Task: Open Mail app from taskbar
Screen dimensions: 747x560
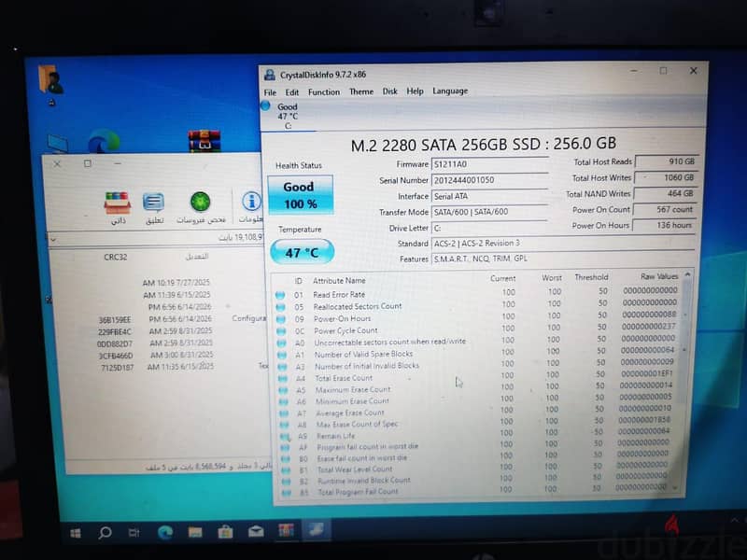Action: click(256, 531)
